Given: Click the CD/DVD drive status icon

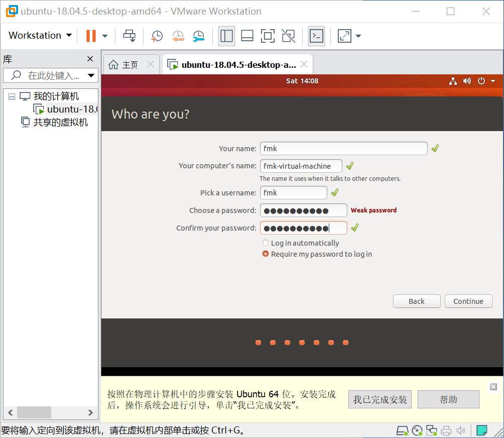Looking at the screenshot, I should (x=417, y=430).
